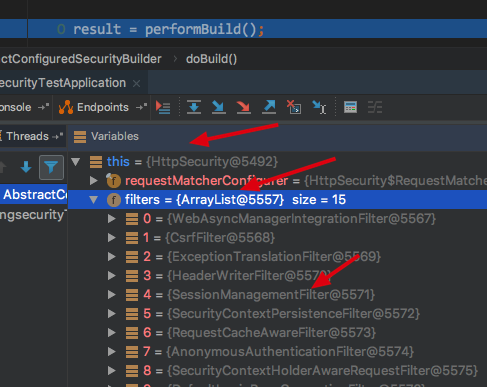The width and height of the screenshot is (487, 387).
Task: Click the performBuild() code line
Action: 168,29
